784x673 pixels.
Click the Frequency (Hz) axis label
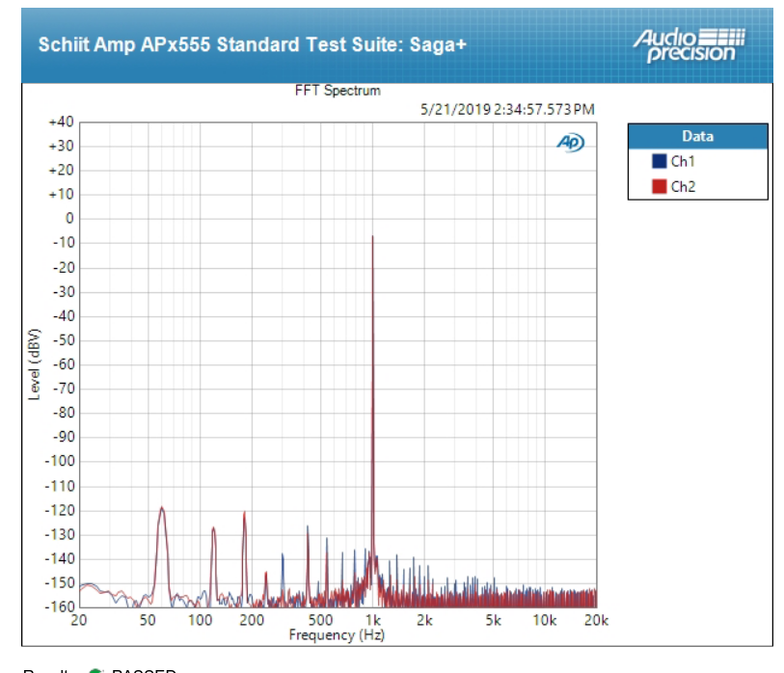[337, 635]
